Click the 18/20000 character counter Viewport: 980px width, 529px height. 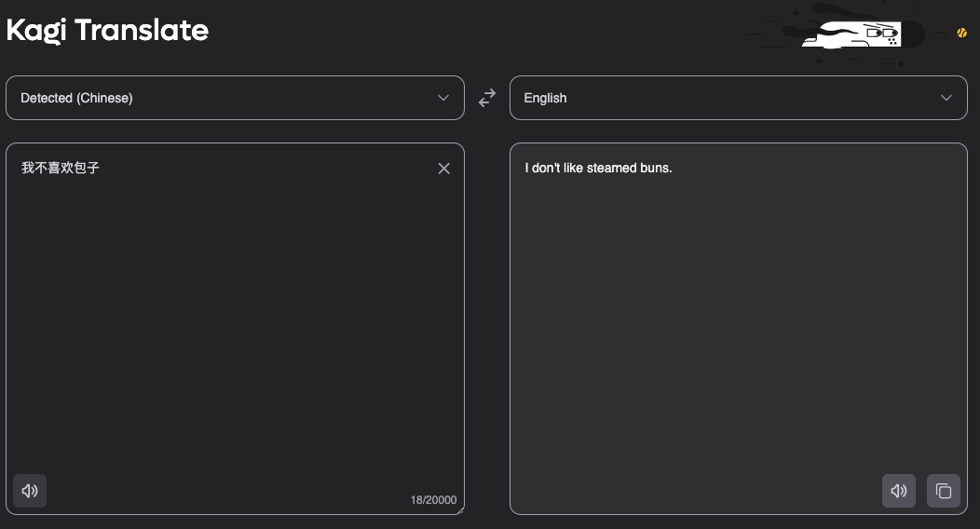pyautogui.click(x=433, y=500)
